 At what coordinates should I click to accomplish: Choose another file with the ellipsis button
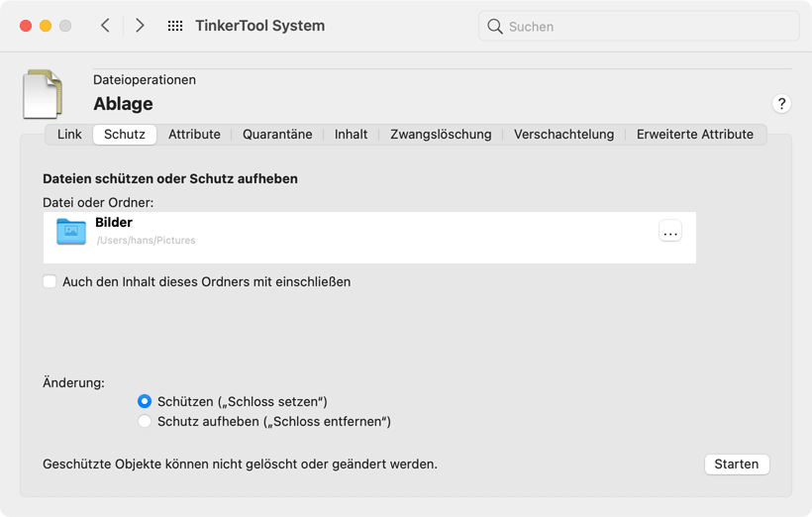pos(670,231)
